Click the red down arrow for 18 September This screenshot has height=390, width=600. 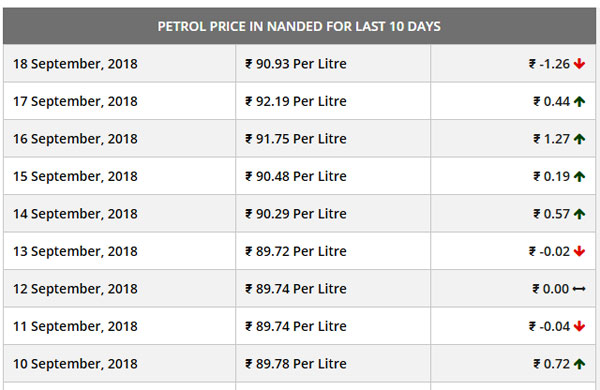tap(579, 64)
